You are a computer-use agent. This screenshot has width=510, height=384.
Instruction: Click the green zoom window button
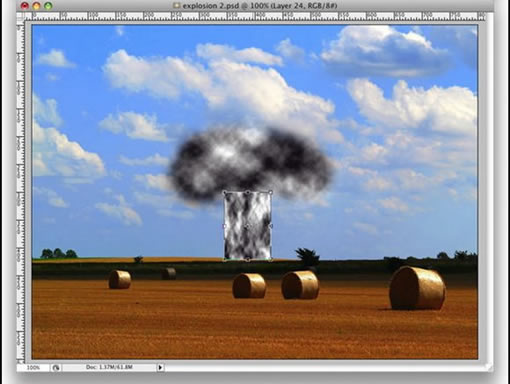click(48, 6)
